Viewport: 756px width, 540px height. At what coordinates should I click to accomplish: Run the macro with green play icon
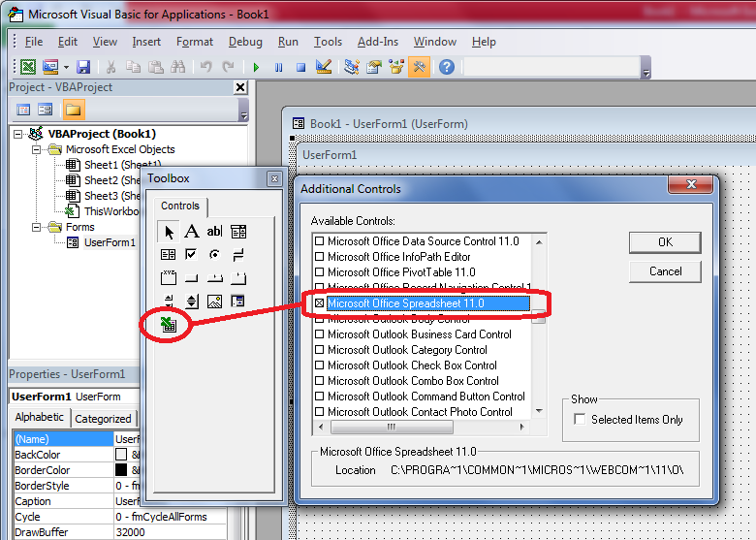coord(256,67)
